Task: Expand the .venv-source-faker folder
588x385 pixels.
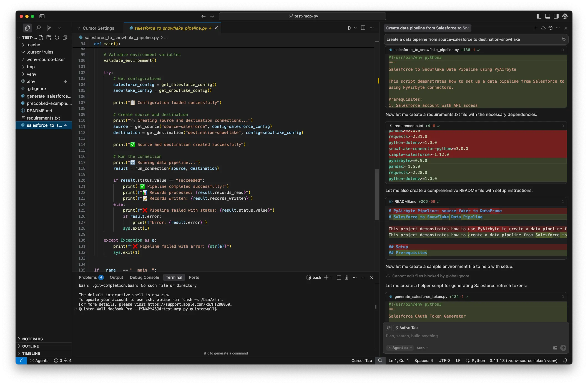Action: [46, 59]
